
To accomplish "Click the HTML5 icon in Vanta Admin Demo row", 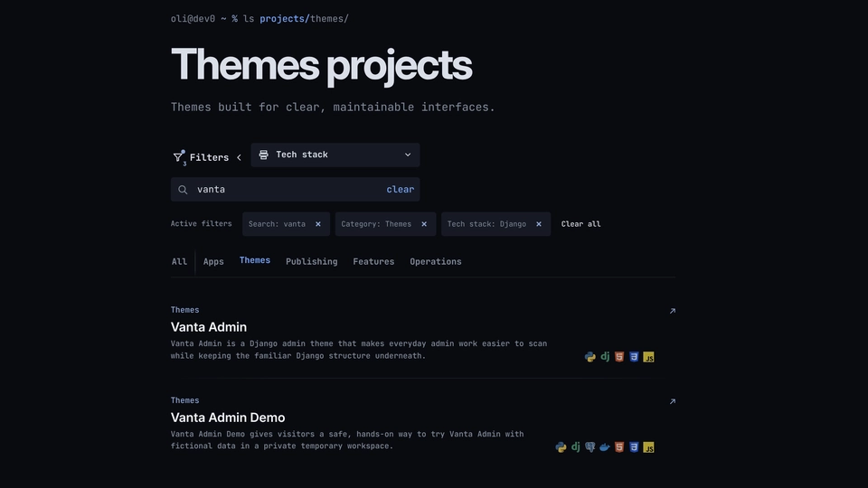I will click(619, 447).
